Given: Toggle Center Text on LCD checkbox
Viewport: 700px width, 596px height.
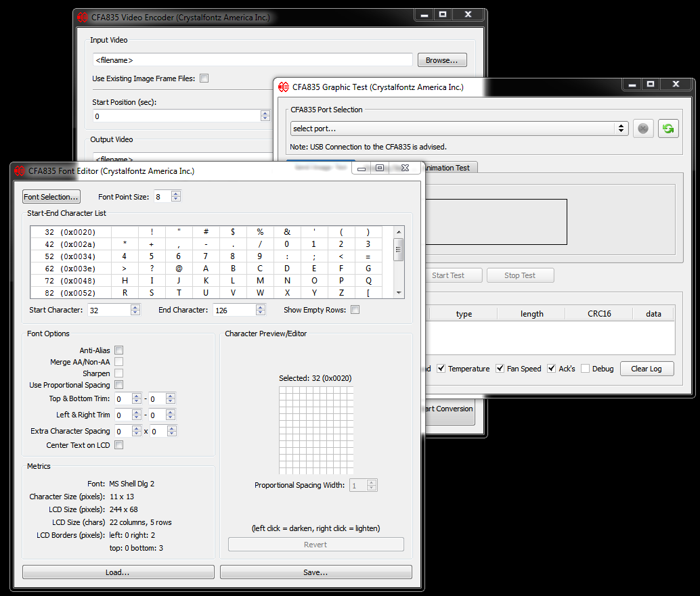Looking at the screenshot, I should [x=118, y=444].
